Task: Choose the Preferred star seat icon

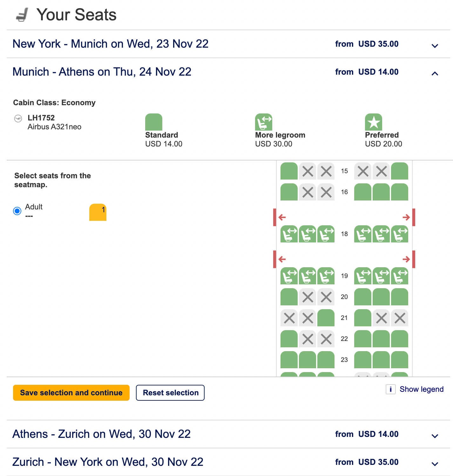Action: tap(374, 122)
